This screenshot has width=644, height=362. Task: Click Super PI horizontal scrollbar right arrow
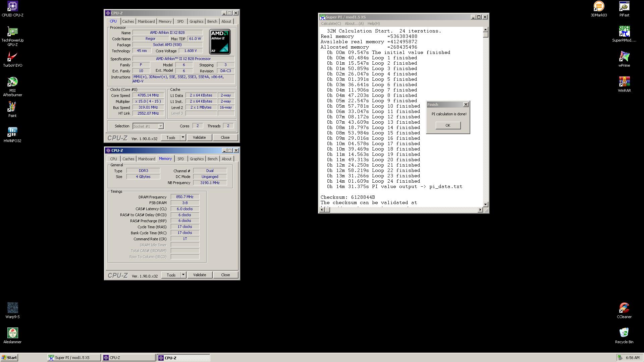(x=480, y=210)
